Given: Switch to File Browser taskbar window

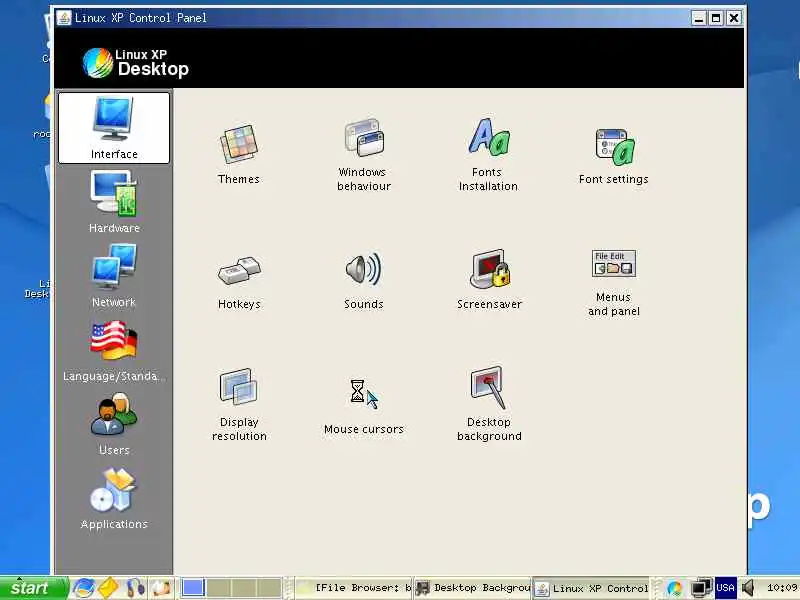Looking at the screenshot, I should (x=354, y=588).
